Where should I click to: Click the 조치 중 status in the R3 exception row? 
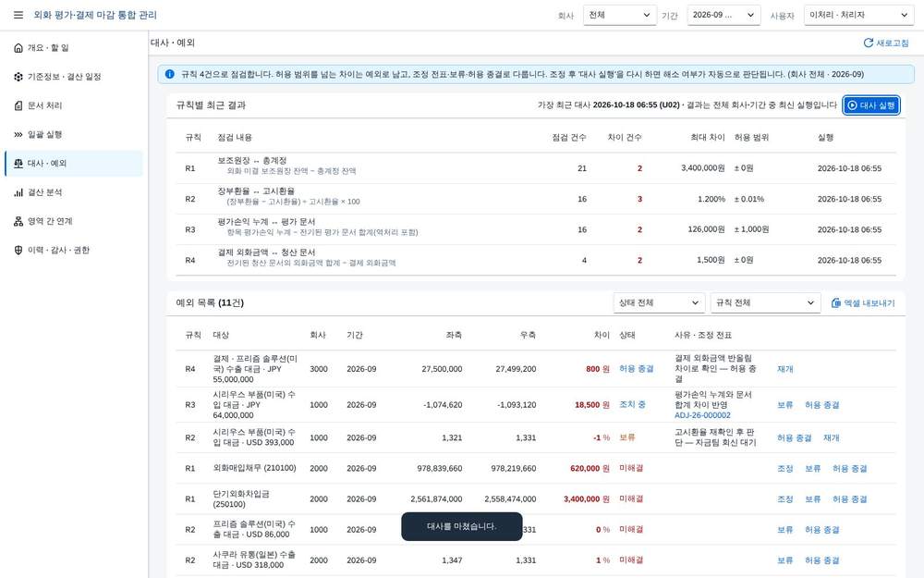(632, 405)
